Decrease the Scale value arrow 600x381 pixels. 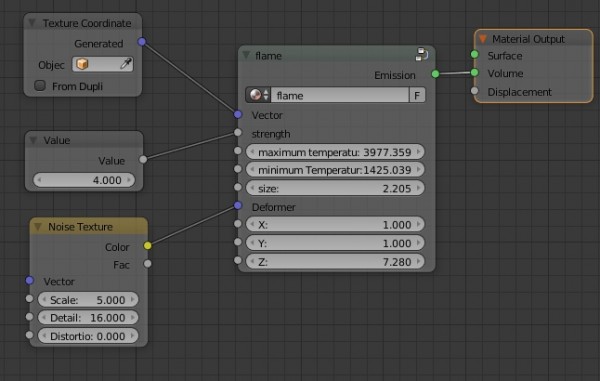pos(44,300)
